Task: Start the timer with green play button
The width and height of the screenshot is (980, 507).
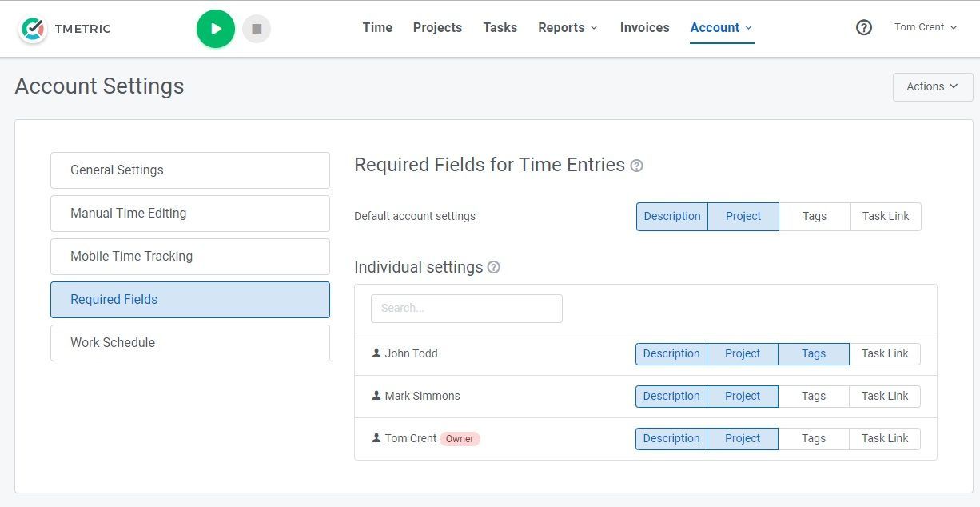Action: [216, 29]
